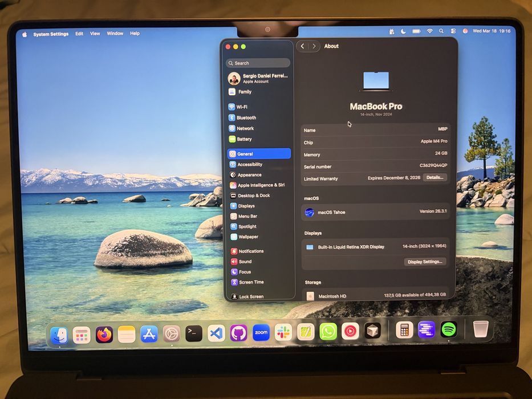Click the Details… warranty button

(434, 177)
